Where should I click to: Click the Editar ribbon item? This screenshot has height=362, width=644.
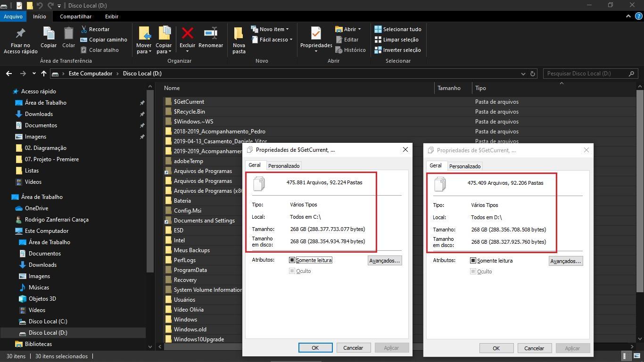tap(347, 40)
